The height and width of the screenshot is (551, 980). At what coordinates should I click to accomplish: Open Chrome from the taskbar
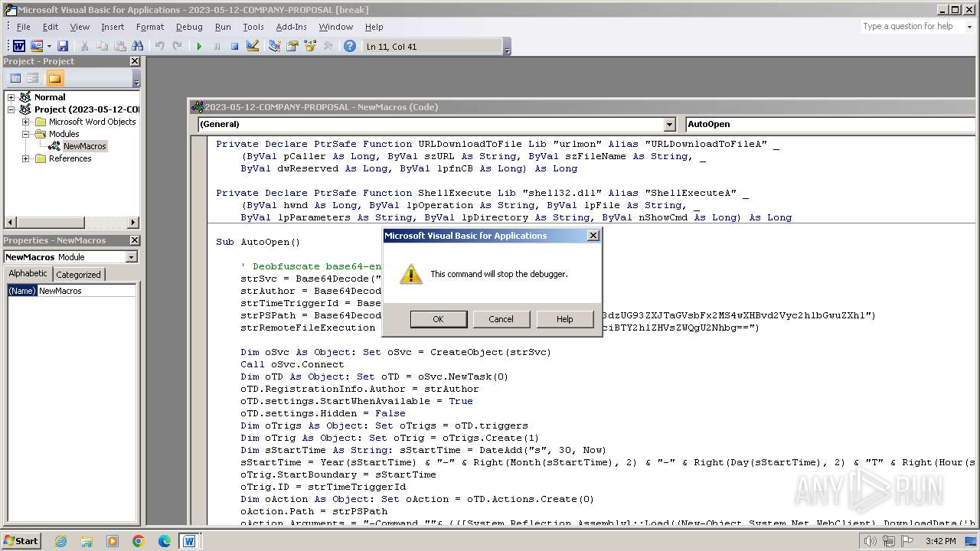(x=139, y=541)
